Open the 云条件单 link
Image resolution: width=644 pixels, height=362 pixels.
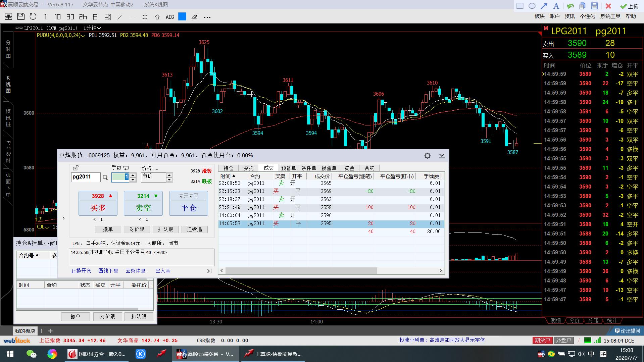point(135,271)
